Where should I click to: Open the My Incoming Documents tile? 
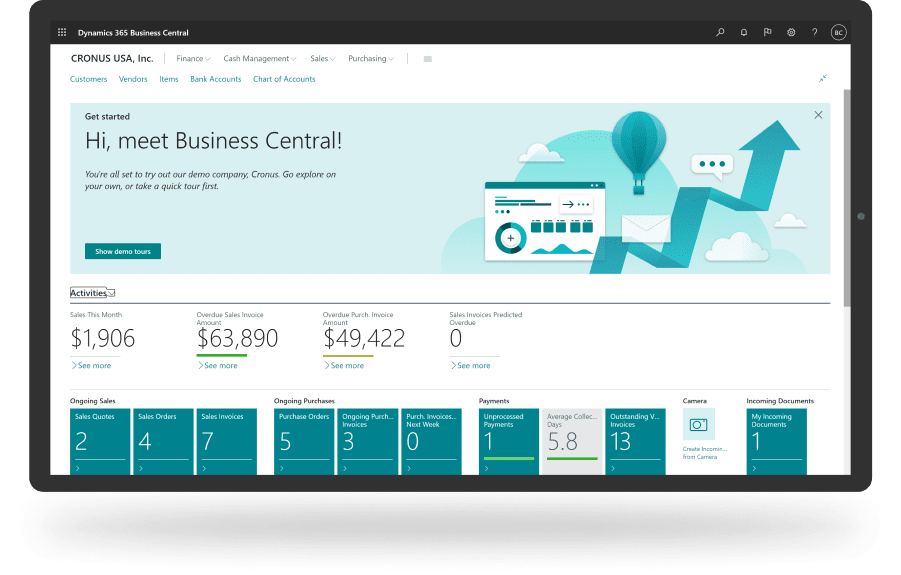pyautogui.click(x=776, y=441)
